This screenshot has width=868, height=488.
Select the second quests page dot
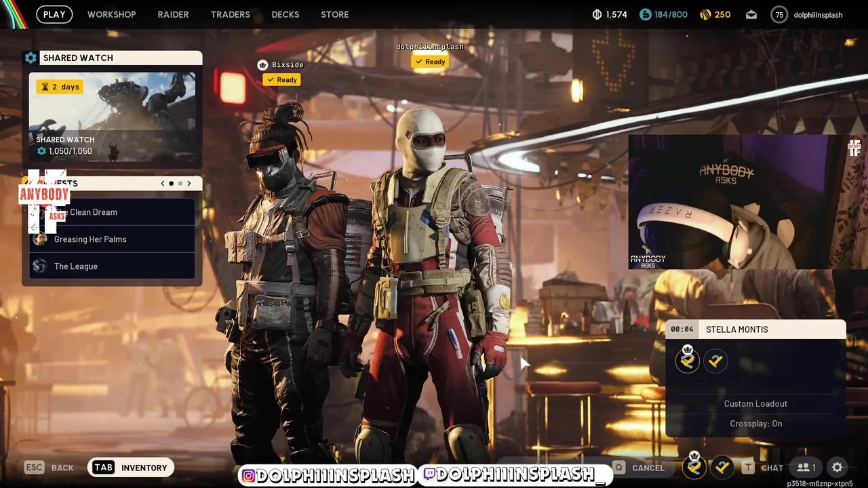[180, 184]
